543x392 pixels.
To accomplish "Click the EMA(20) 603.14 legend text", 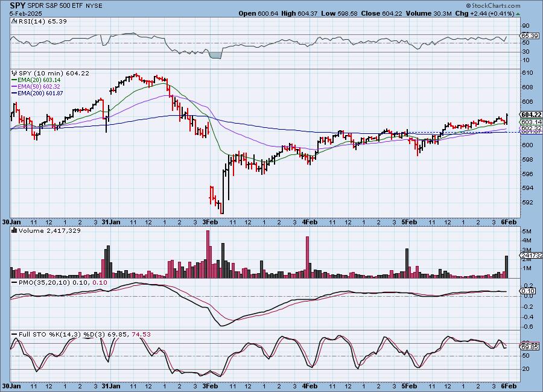I will 39,80.
